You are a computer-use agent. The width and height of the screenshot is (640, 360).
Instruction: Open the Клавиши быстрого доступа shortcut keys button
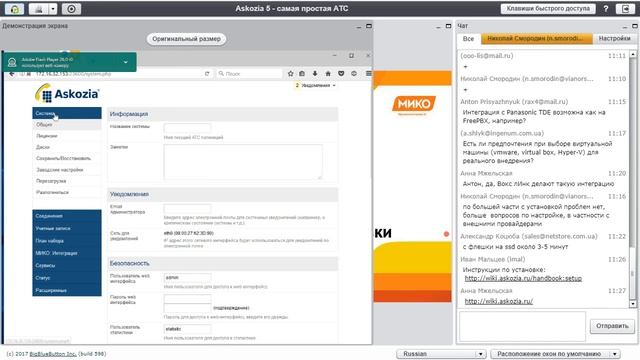548,9
